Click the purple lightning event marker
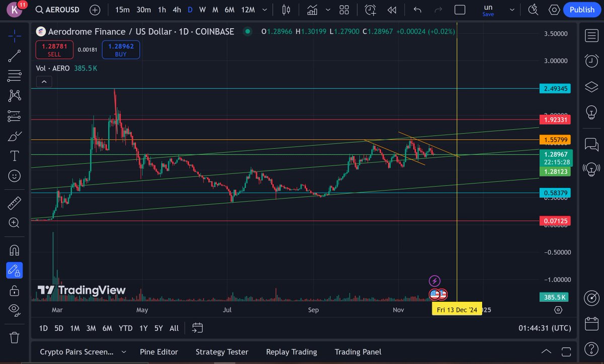Screen dimensions: 604x364 coord(435,281)
